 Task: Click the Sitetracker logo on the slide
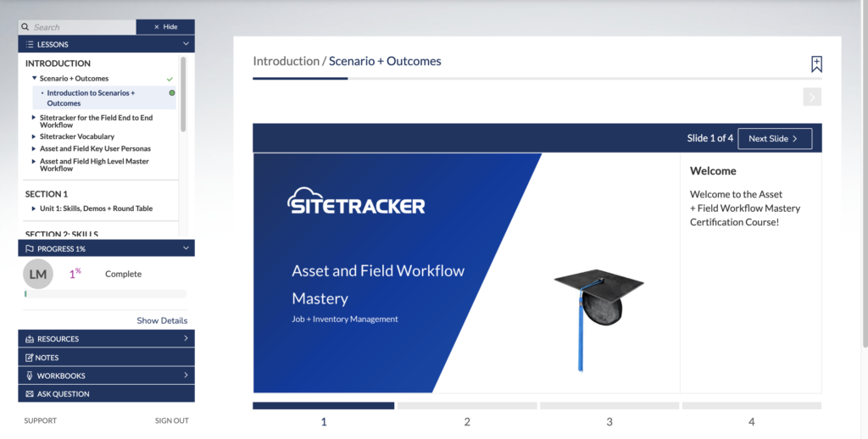click(x=356, y=201)
